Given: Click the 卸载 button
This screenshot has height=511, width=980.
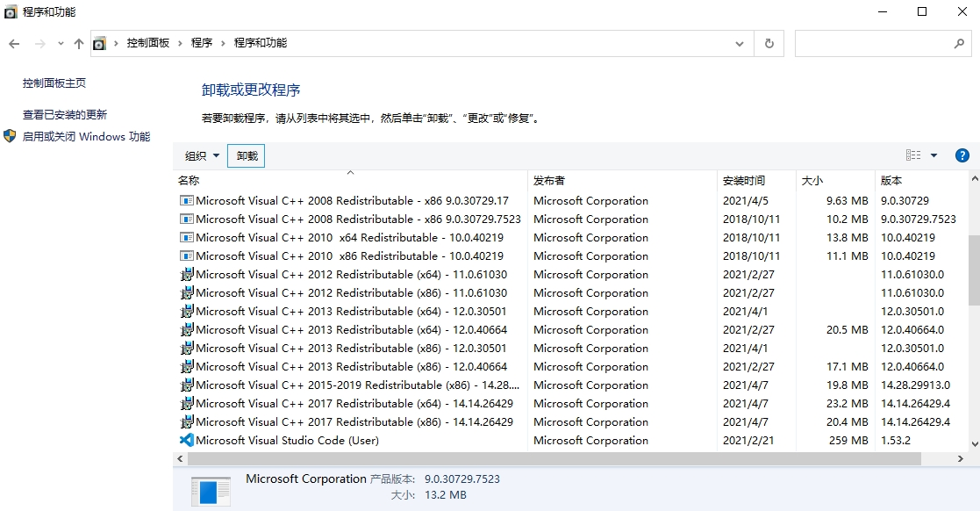Looking at the screenshot, I should click(247, 155).
